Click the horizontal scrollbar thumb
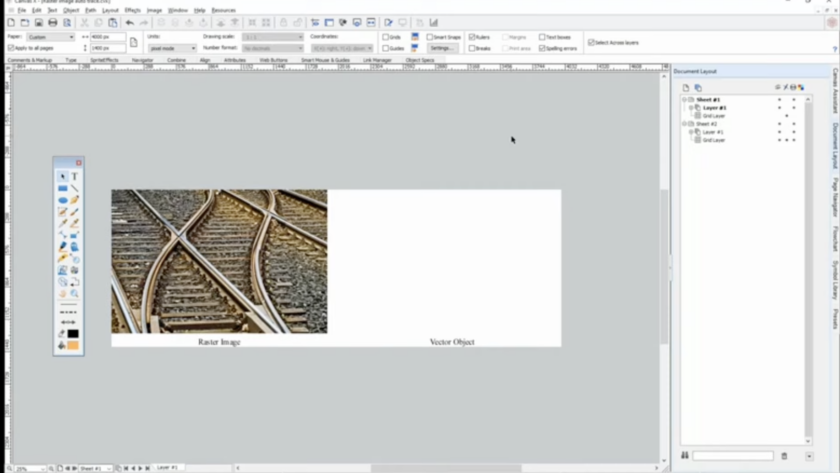This screenshot has height=473, width=840. pyautogui.click(x=446, y=468)
